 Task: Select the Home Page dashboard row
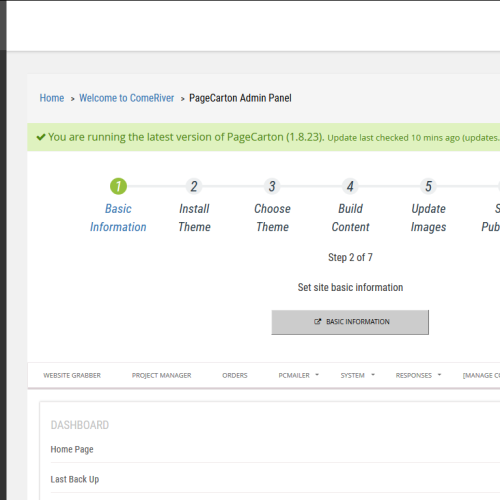[275, 449]
